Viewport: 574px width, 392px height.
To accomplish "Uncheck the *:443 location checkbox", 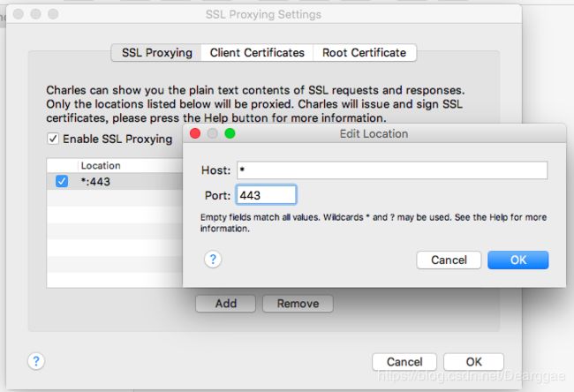I will point(62,181).
